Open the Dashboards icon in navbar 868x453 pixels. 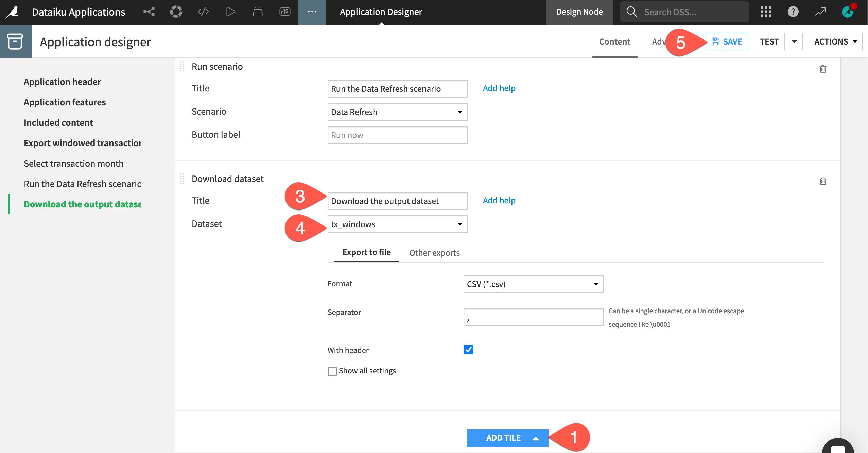click(x=285, y=12)
